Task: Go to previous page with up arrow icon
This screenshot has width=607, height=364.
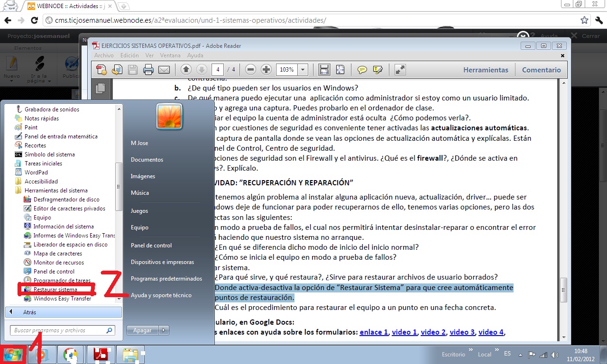Action: [x=186, y=70]
